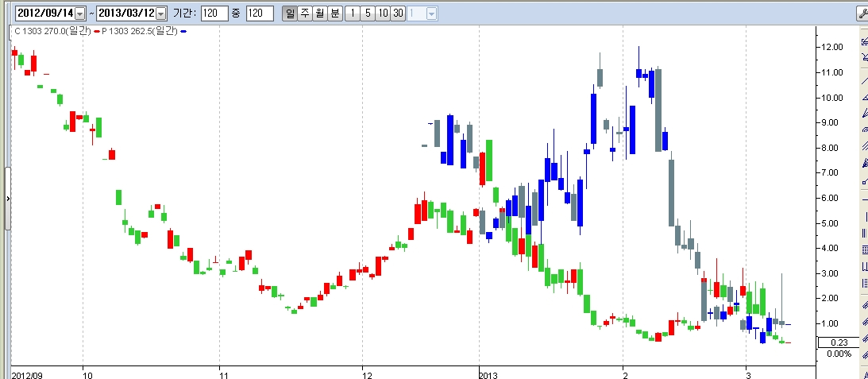Image resolution: width=868 pixels, height=379 pixels.
Task: Click the red legend marker for C 1303 270.0
Action: pyautogui.click(x=96, y=31)
